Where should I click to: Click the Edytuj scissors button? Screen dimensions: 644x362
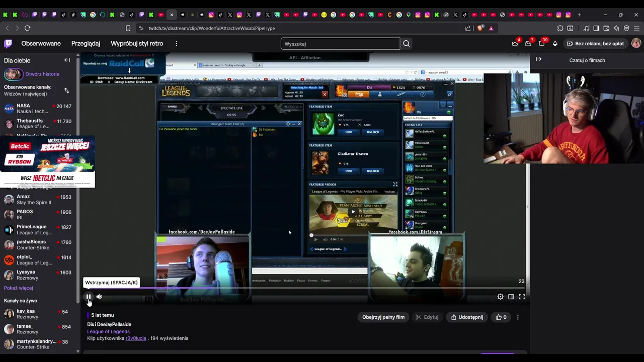[427, 317]
